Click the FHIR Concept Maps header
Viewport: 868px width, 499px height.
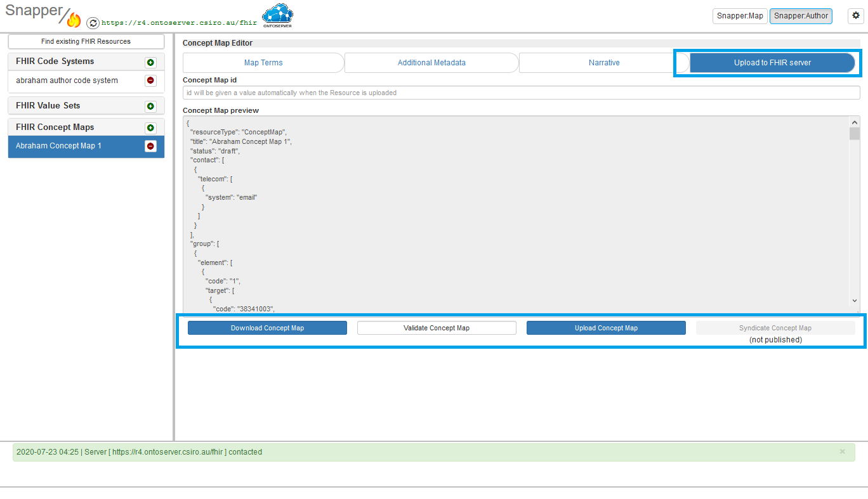(55, 127)
